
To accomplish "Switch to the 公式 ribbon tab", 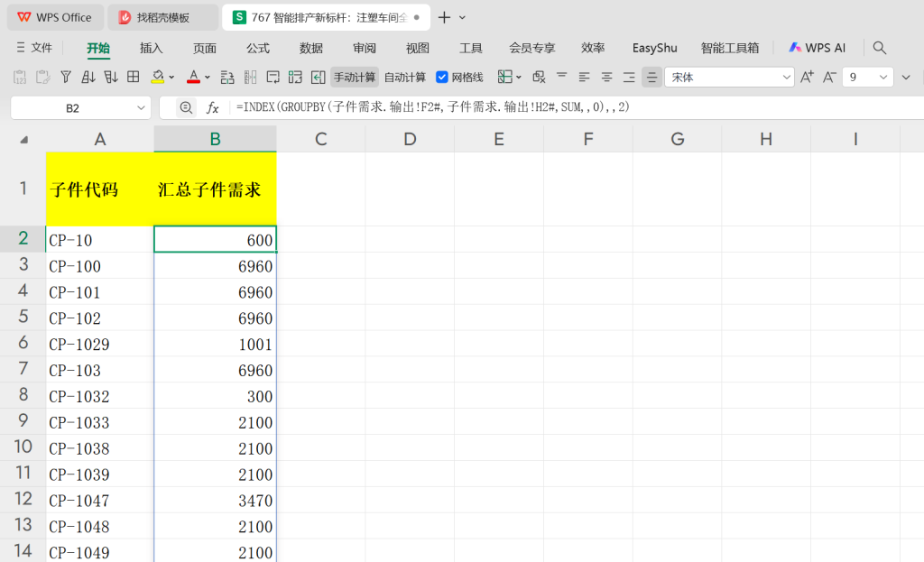I will point(258,49).
